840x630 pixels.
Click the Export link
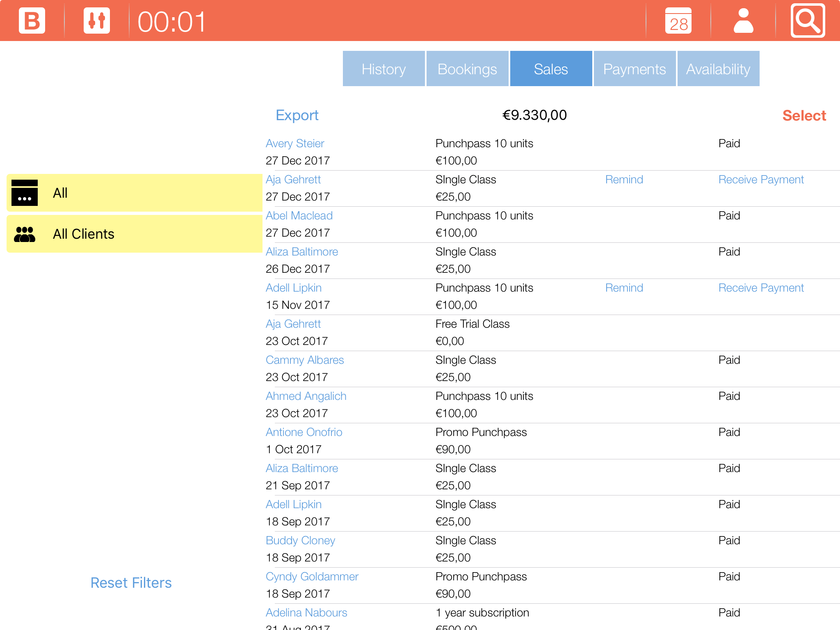pos(297,115)
